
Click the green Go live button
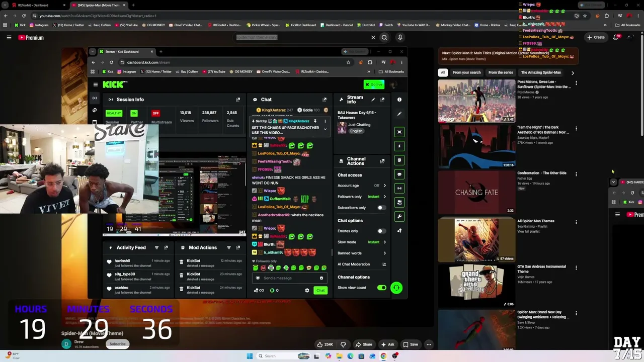tap(374, 84)
